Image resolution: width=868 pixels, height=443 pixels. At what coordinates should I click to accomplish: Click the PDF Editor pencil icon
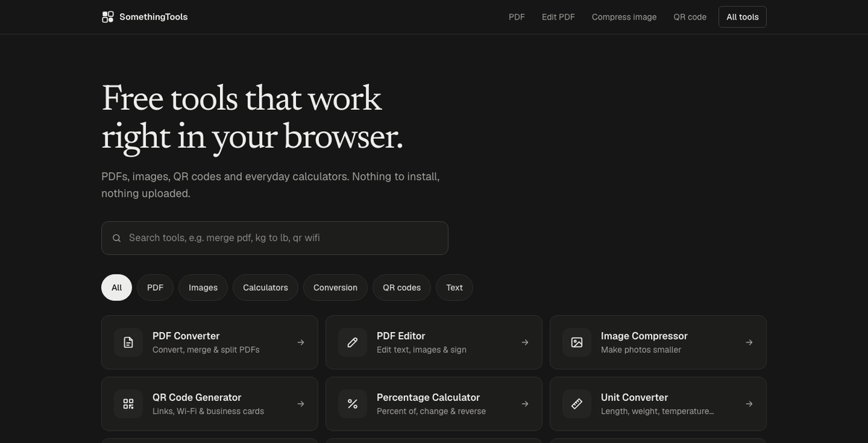(352, 342)
